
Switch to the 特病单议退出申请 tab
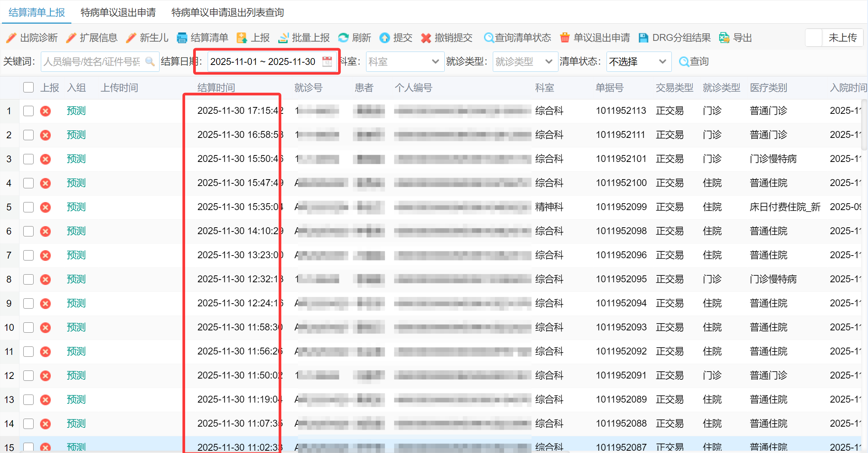click(x=118, y=13)
